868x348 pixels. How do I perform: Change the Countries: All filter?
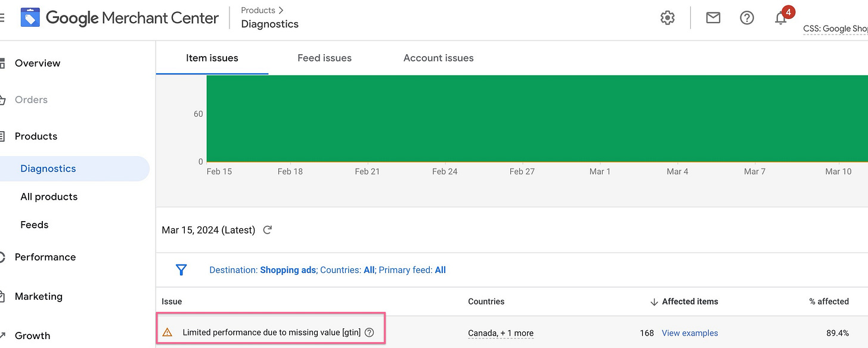348,270
